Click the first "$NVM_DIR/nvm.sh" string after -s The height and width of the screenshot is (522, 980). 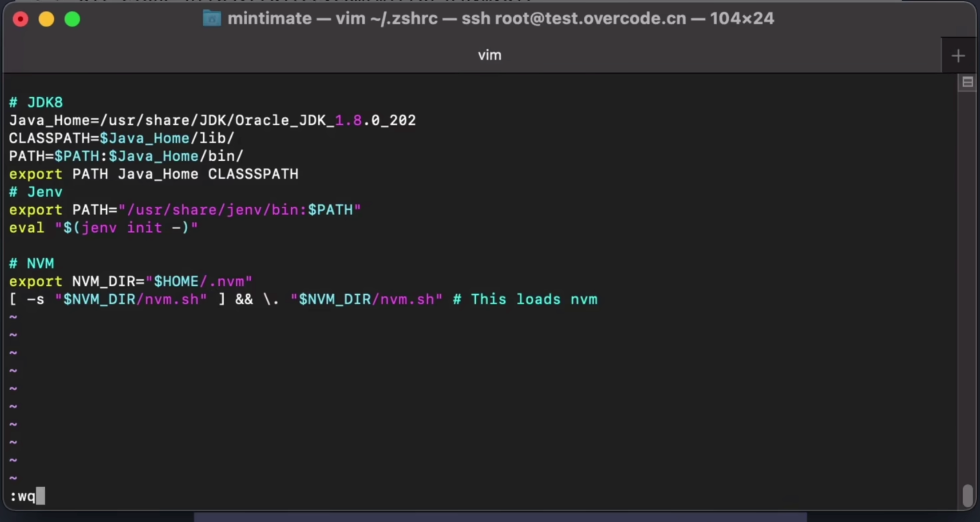130,299
